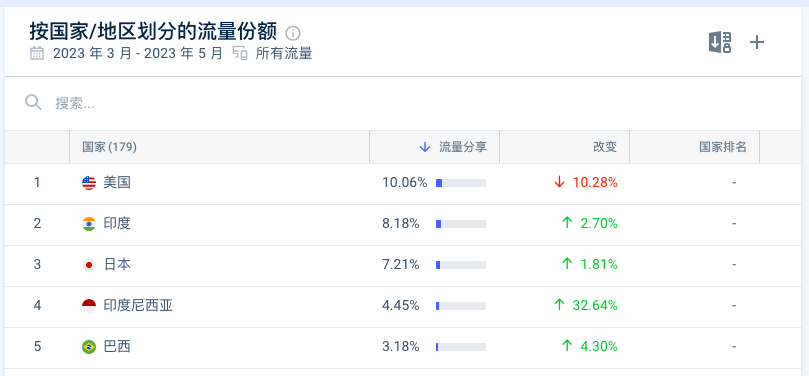Click row number 4 cell
The image size is (809, 376).
coord(37,305)
